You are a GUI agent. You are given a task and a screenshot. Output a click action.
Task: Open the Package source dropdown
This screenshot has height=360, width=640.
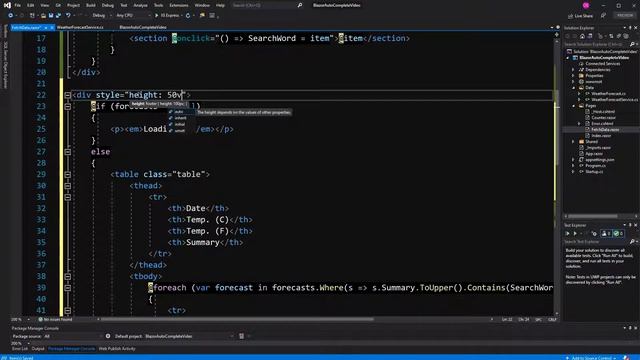73,336
